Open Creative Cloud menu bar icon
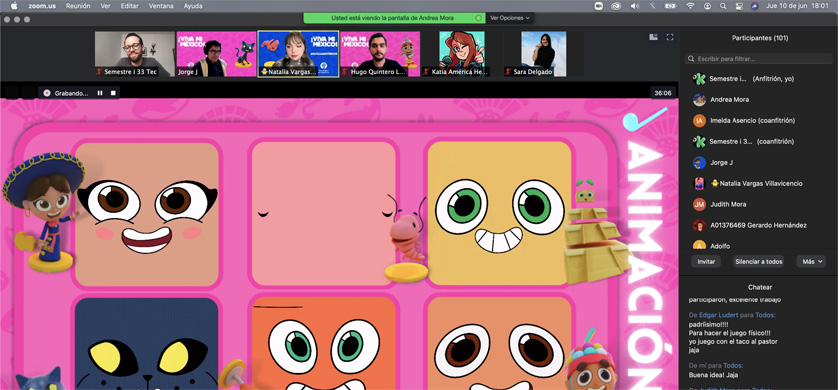This screenshot has height=390, width=838. [x=617, y=6]
